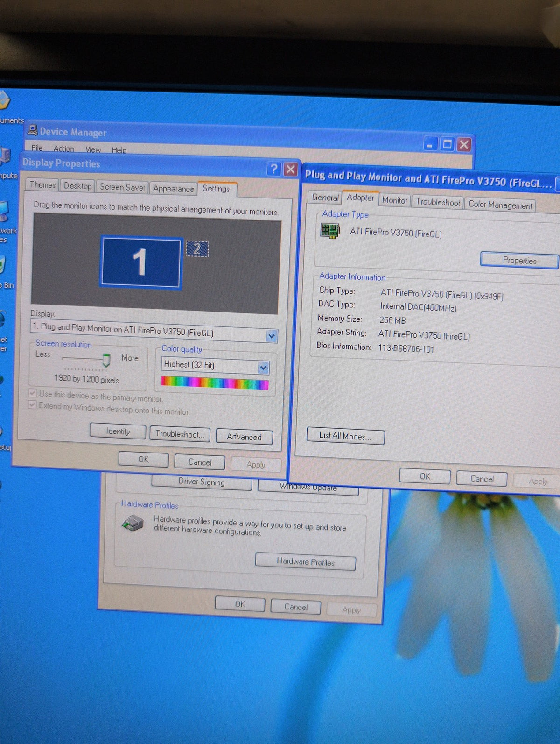Viewport: 560px width, 744px height.
Task: Close the Device Manager window
Action: pos(463,145)
